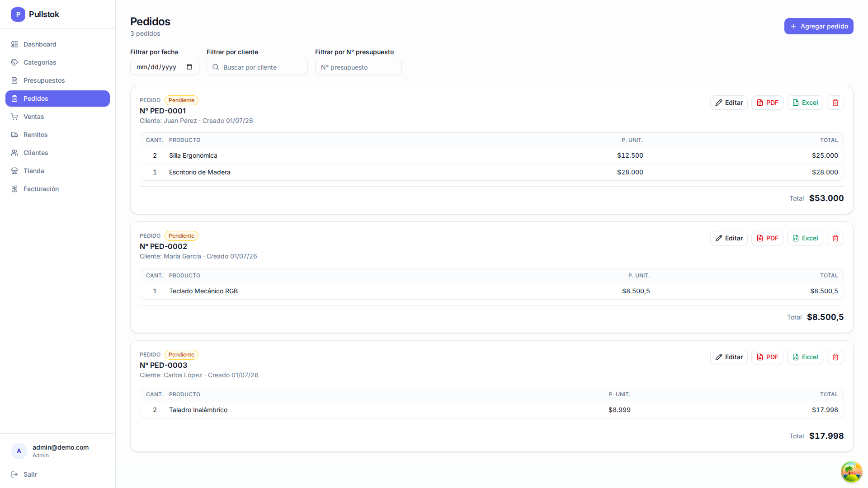The height and width of the screenshot is (488, 868).
Task: Export PED-0001 as PDF
Action: coord(767,103)
